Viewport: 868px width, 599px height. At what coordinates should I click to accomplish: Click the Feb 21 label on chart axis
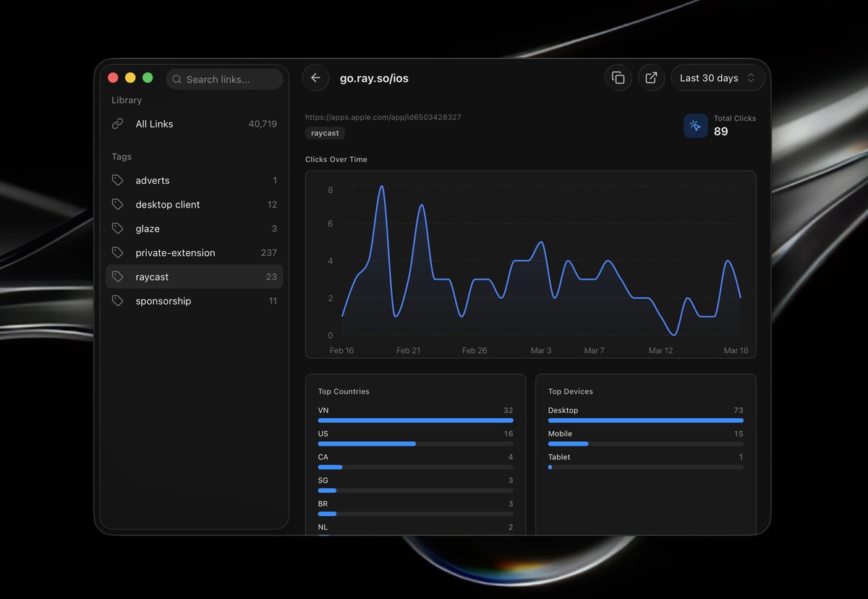pos(408,350)
